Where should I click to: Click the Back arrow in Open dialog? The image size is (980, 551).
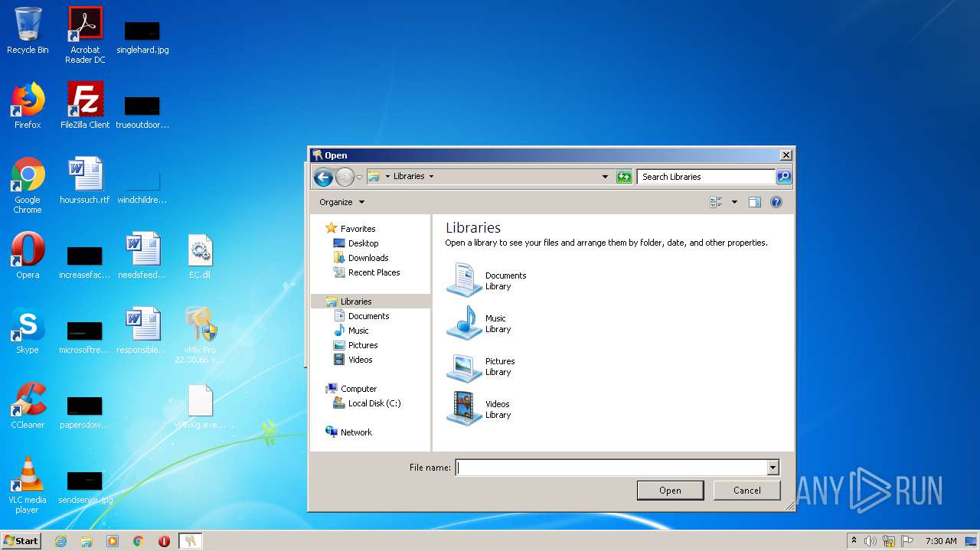tap(323, 177)
